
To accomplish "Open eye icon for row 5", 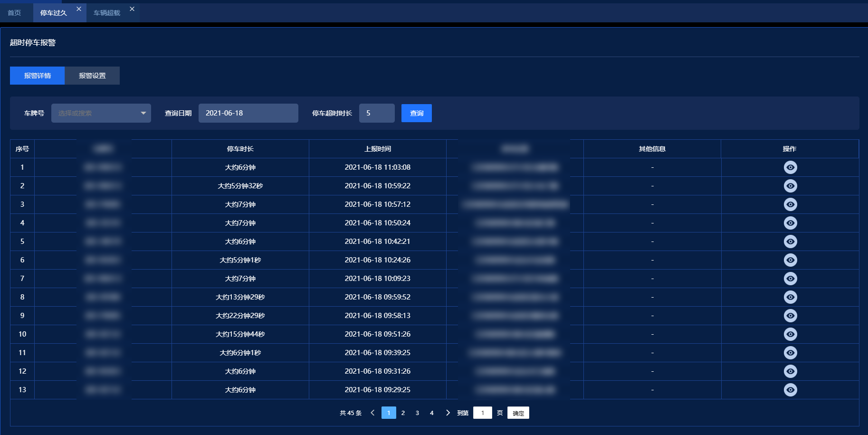I will (790, 242).
